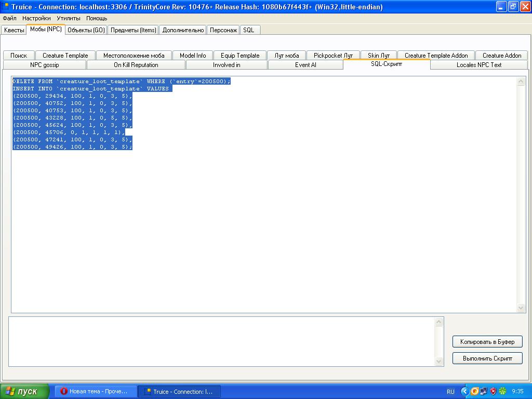Select the Мобы (NPC) tab
The image size is (532, 399).
click(46, 29)
